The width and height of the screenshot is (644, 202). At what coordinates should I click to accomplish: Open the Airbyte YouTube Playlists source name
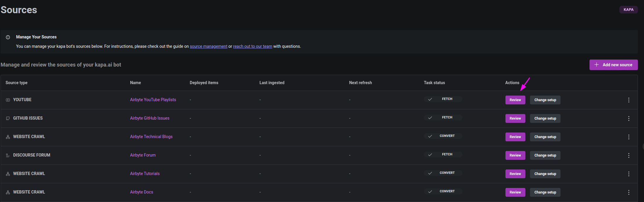153,100
